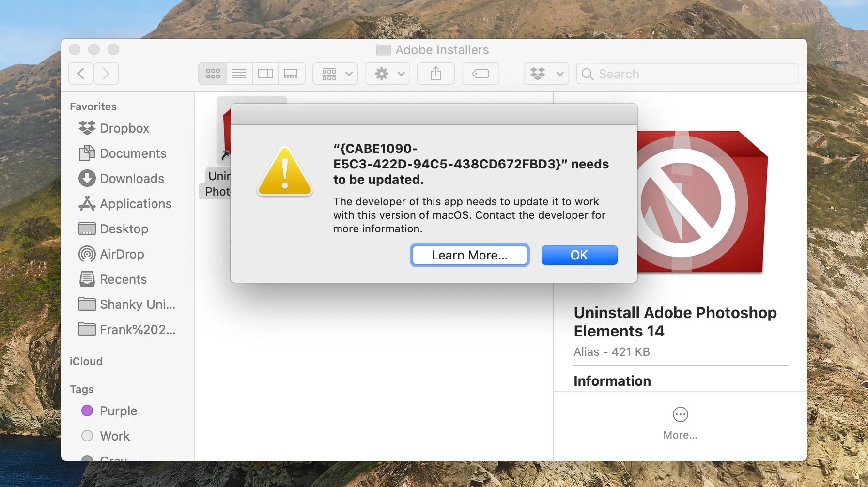Click into the Search field
868x487 pixels.
[688, 74]
